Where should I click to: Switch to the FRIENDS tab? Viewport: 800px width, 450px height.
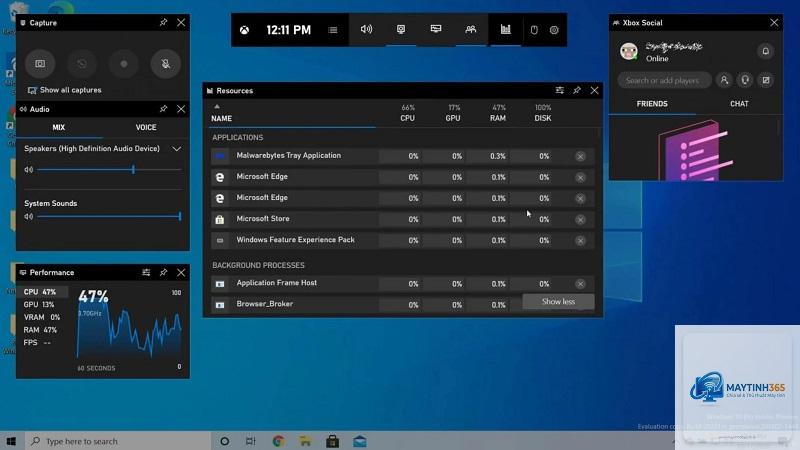coord(652,104)
